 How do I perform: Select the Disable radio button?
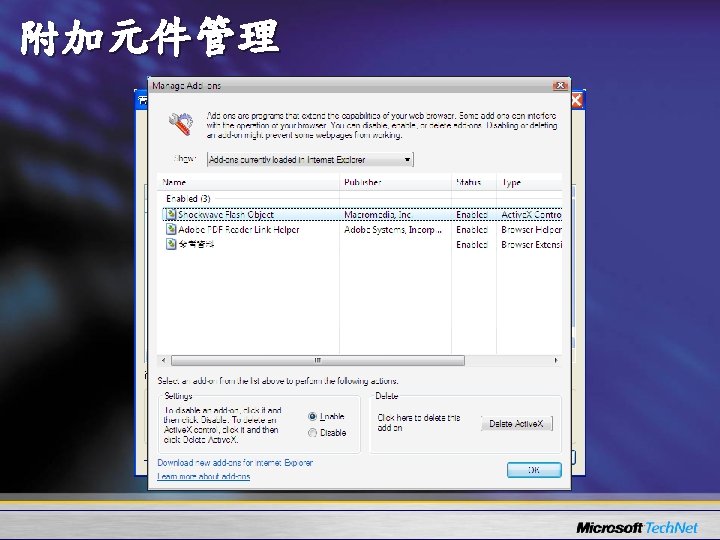click(x=313, y=433)
